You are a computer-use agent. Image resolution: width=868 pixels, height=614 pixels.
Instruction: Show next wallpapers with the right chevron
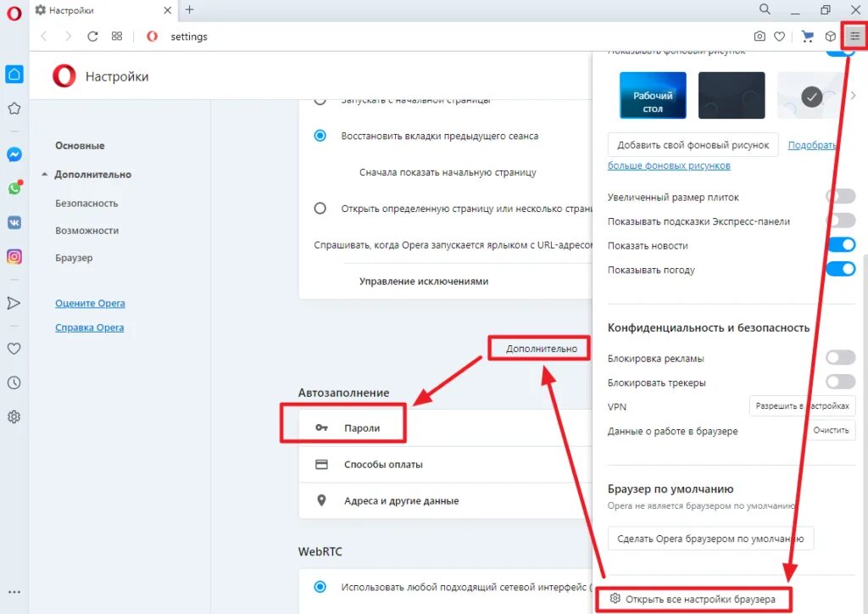click(853, 95)
